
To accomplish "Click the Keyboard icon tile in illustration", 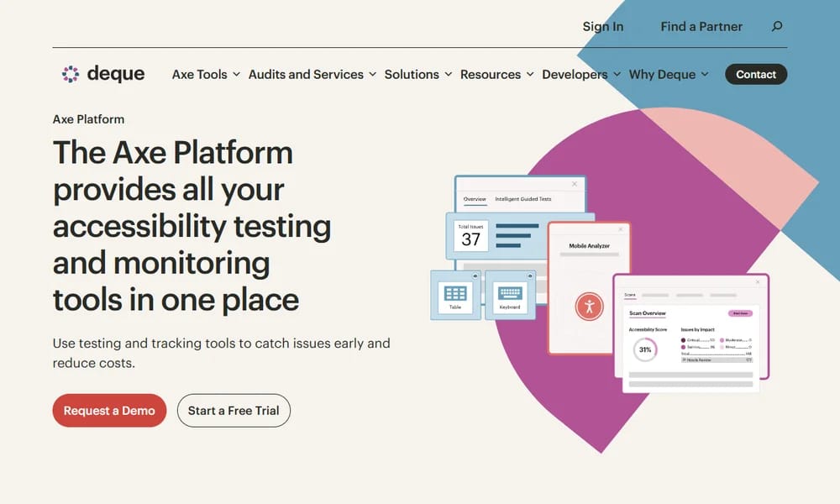I will pyautogui.click(x=510, y=295).
